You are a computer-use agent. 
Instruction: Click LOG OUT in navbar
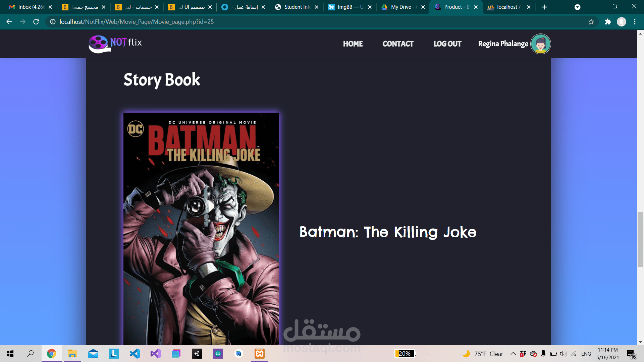(447, 44)
